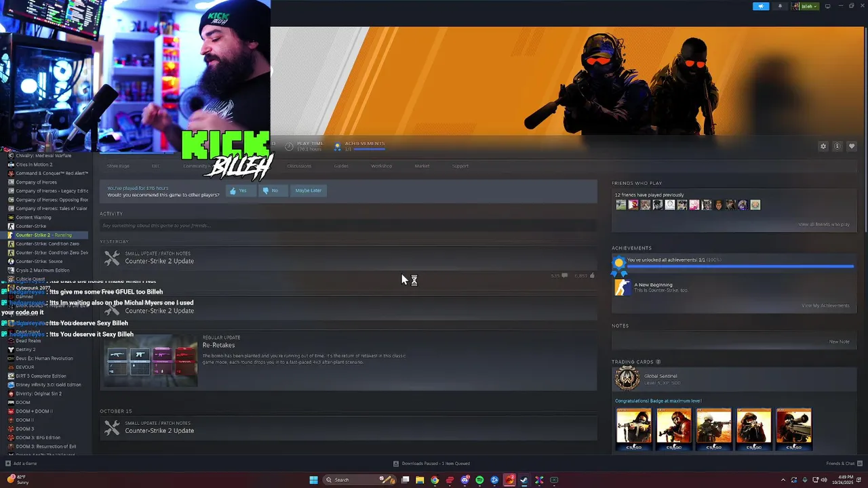The height and width of the screenshot is (488, 868).
Task: Click the first friend avatar in Friends Who Play
Action: 620,205
